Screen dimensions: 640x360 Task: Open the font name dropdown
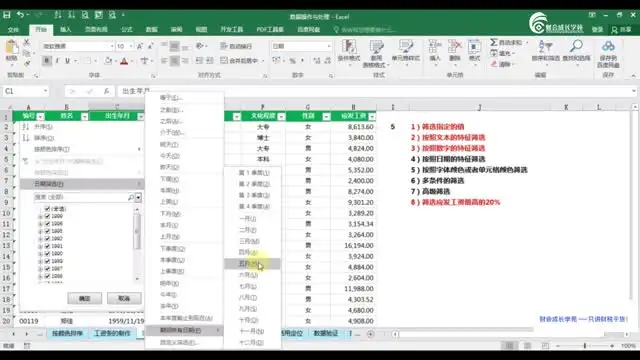112,46
